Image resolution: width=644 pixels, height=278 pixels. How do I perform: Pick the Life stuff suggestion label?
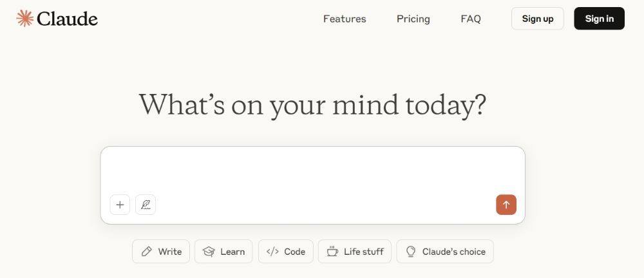click(x=363, y=252)
